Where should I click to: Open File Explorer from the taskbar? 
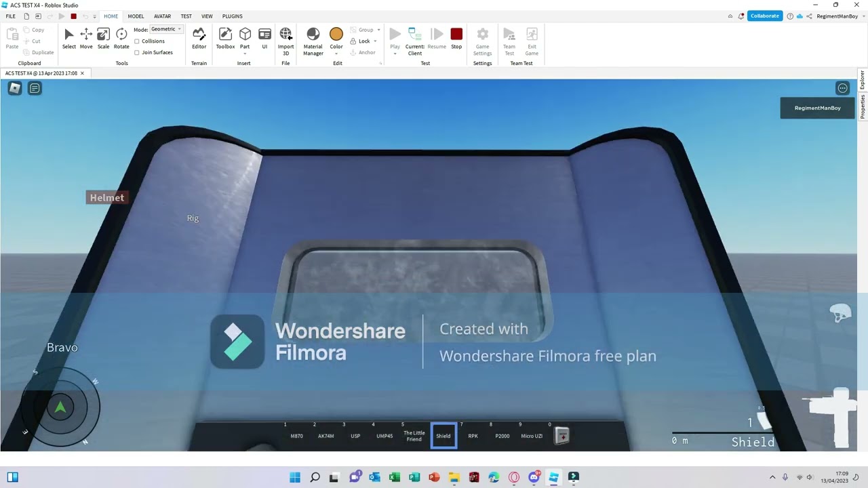click(454, 477)
